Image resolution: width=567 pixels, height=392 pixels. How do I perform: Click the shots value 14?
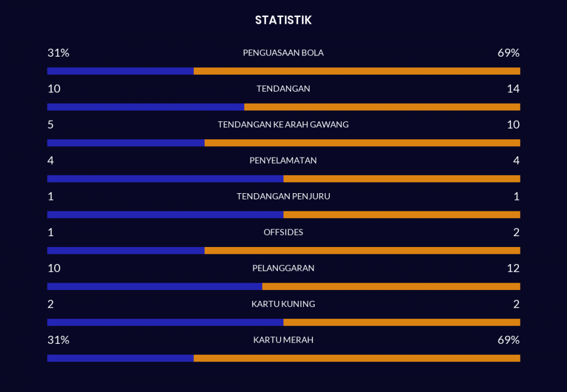[513, 89]
